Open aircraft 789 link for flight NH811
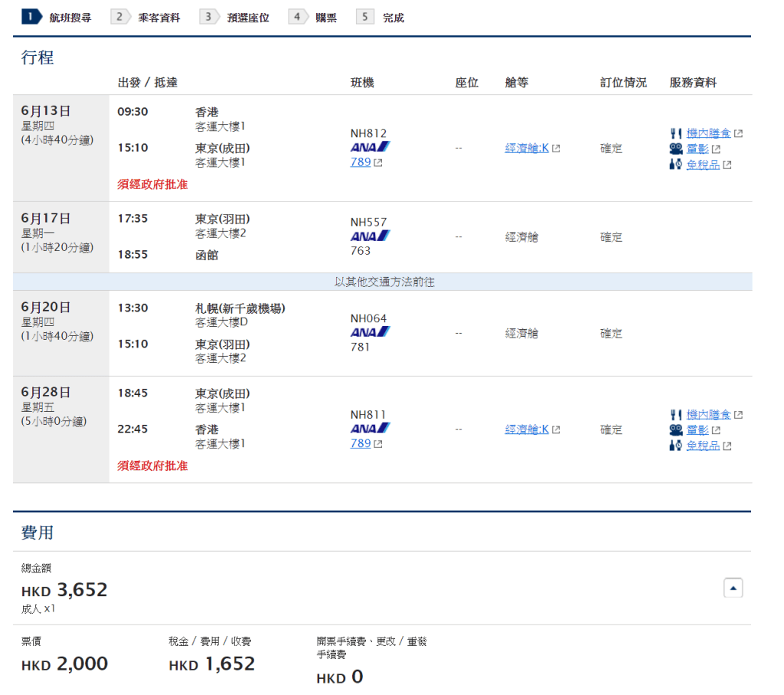 (361, 443)
